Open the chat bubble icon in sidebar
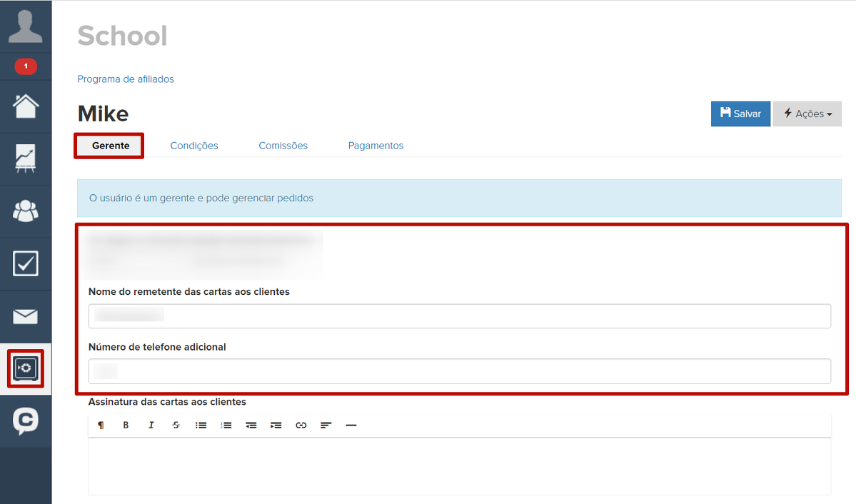Viewport: 856px width, 504px height. [x=26, y=421]
